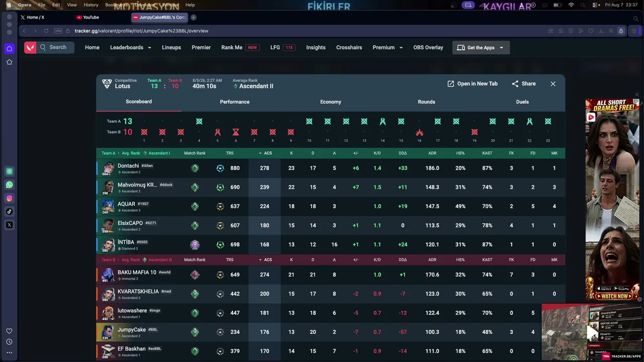The width and height of the screenshot is (644, 362).
Task: Open a new tab with plus button
Action: click(193, 17)
